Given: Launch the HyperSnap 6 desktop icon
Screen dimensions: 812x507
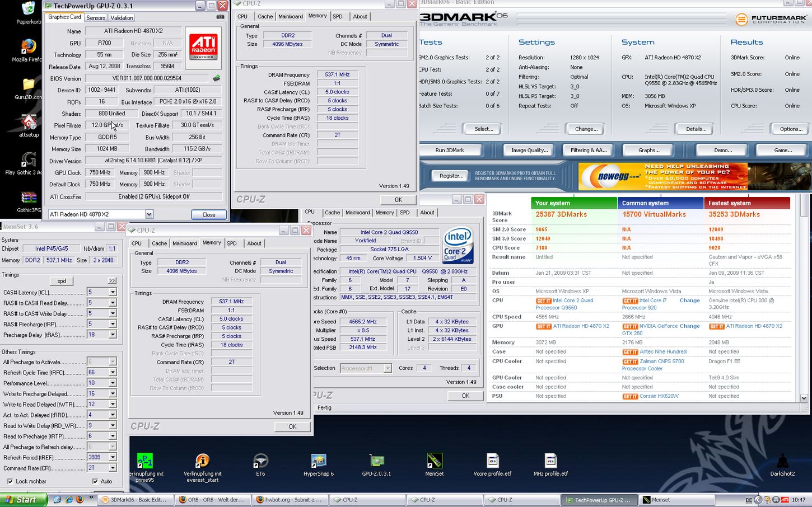Looking at the screenshot, I should pos(319,461).
